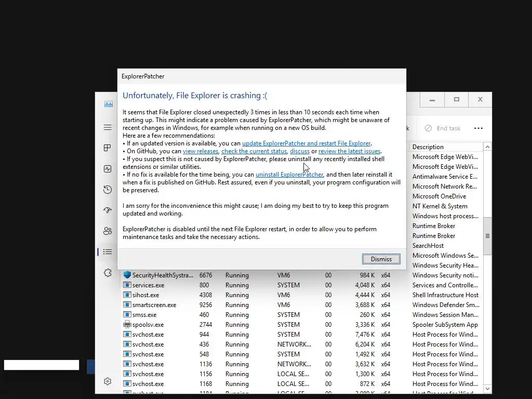This screenshot has width=532, height=399.
Task: Sort by the Description column header
Action: tap(428, 147)
